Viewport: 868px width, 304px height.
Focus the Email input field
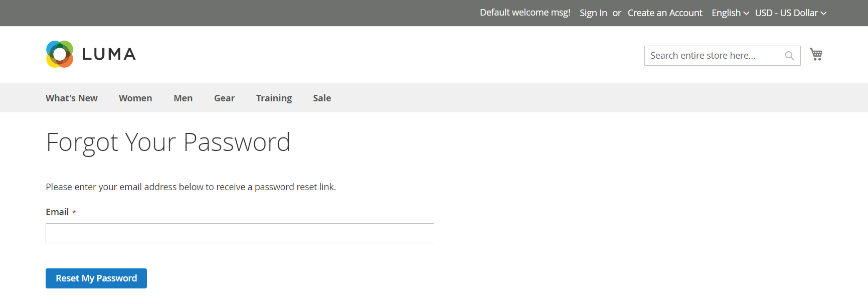(x=240, y=233)
